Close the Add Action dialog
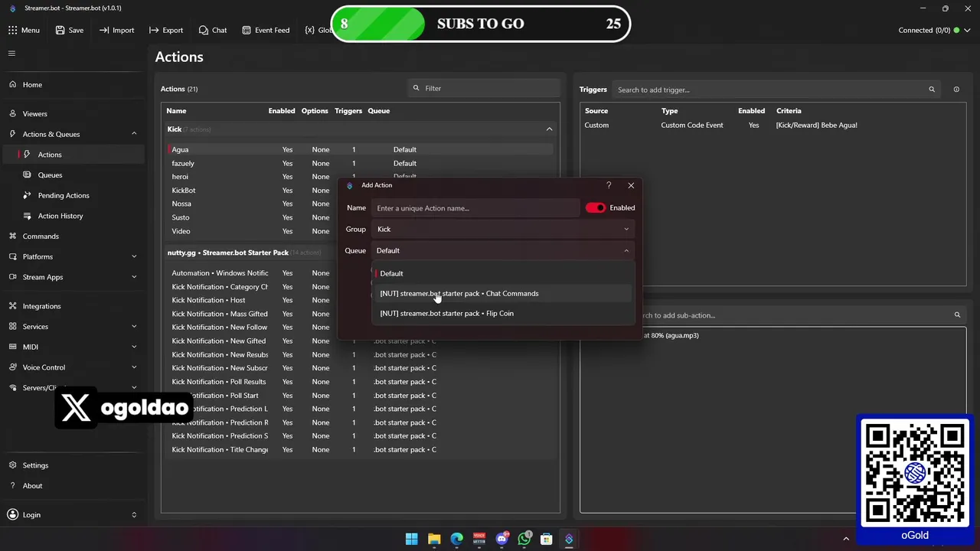 [631, 185]
